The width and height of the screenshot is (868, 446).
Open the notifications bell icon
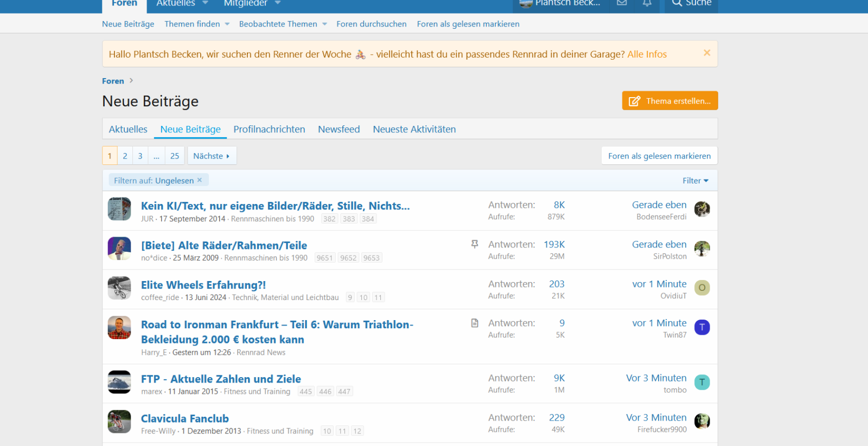tap(647, 3)
